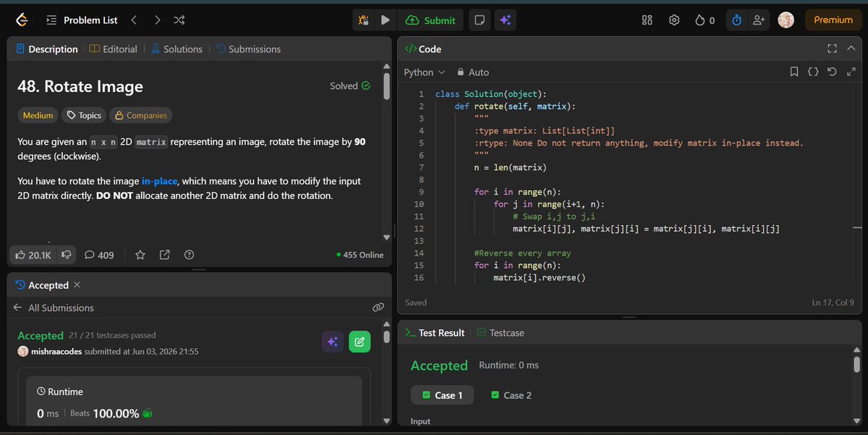Reset code with undo arrow icon
This screenshot has height=435, width=868.
(832, 72)
